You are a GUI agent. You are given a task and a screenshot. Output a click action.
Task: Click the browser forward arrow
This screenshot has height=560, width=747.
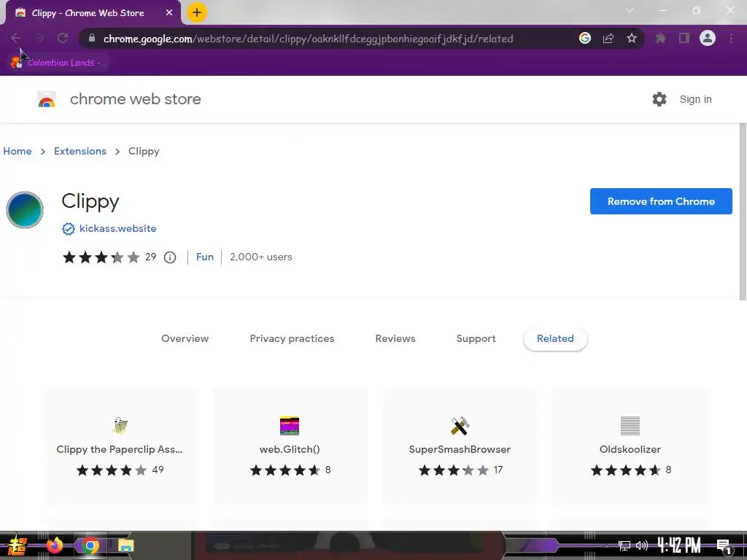(39, 38)
